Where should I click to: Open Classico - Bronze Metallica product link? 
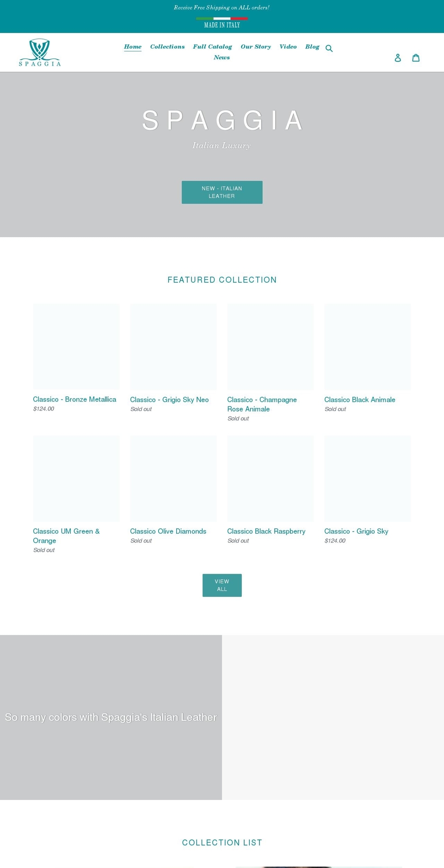pyautogui.click(x=74, y=400)
